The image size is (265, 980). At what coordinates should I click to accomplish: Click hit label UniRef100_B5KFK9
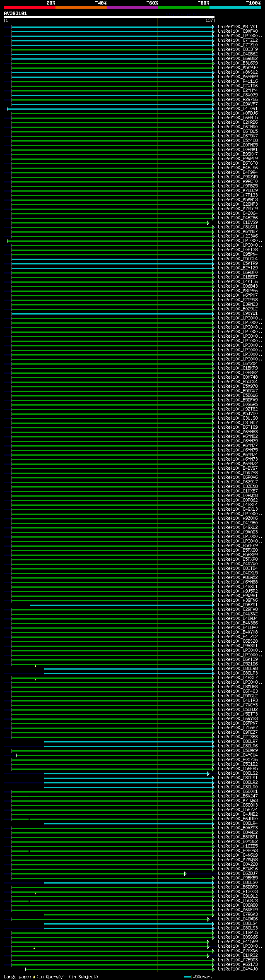tap(238, 546)
